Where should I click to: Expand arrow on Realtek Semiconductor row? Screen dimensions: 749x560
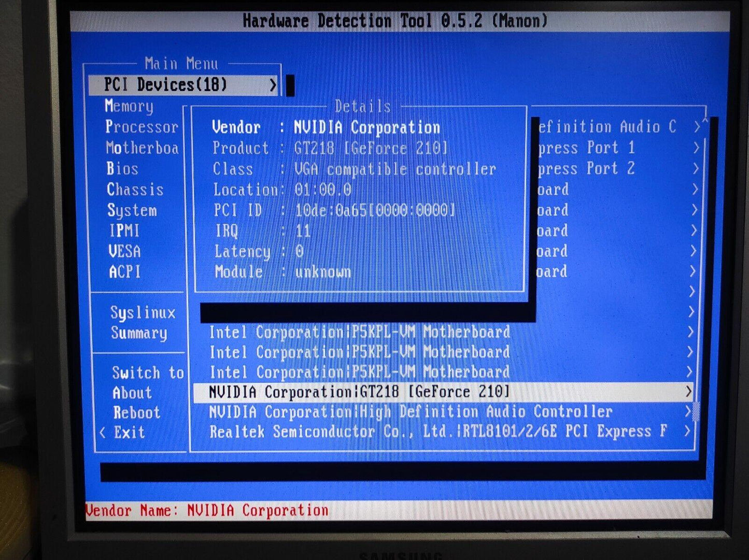coord(687,432)
